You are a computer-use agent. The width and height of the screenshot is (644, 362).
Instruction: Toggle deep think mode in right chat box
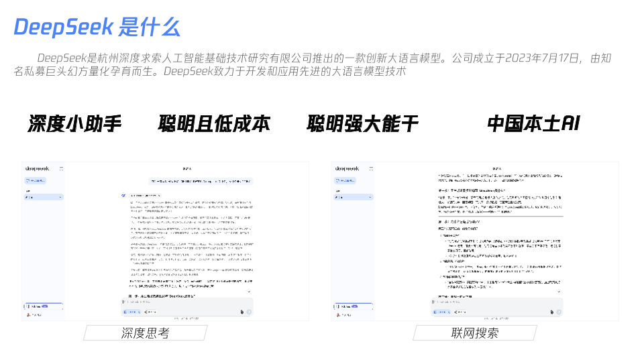[x=441, y=312]
